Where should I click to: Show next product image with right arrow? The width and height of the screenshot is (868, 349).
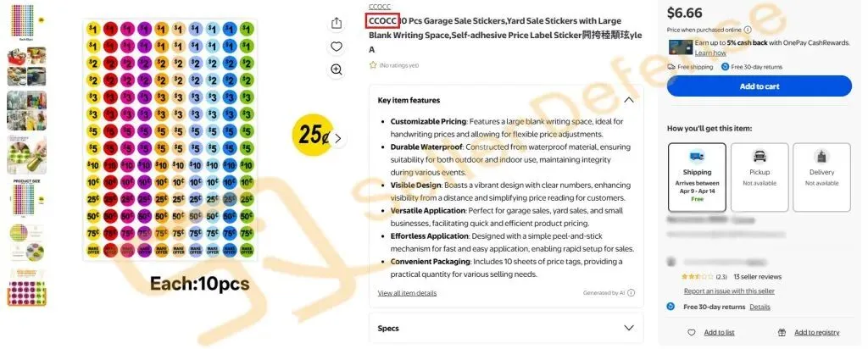[x=337, y=138]
